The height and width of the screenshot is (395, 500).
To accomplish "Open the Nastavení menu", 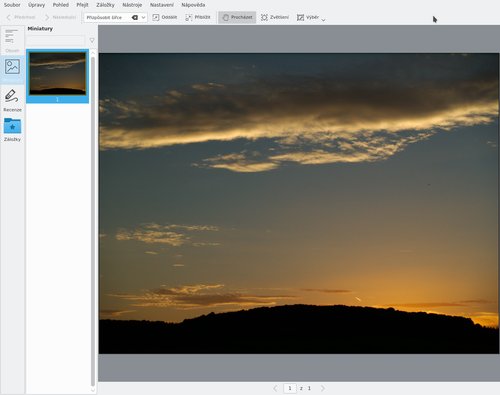I will (x=162, y=5).
